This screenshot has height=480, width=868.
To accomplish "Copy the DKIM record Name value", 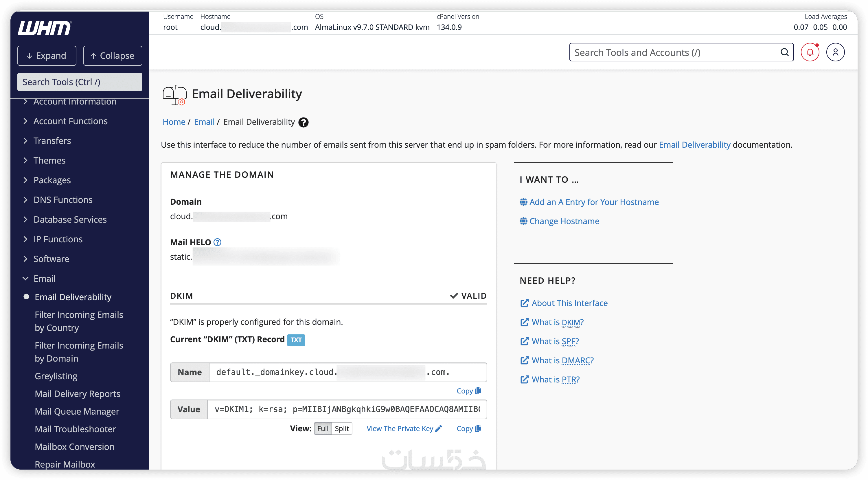I will coord(468,391).
